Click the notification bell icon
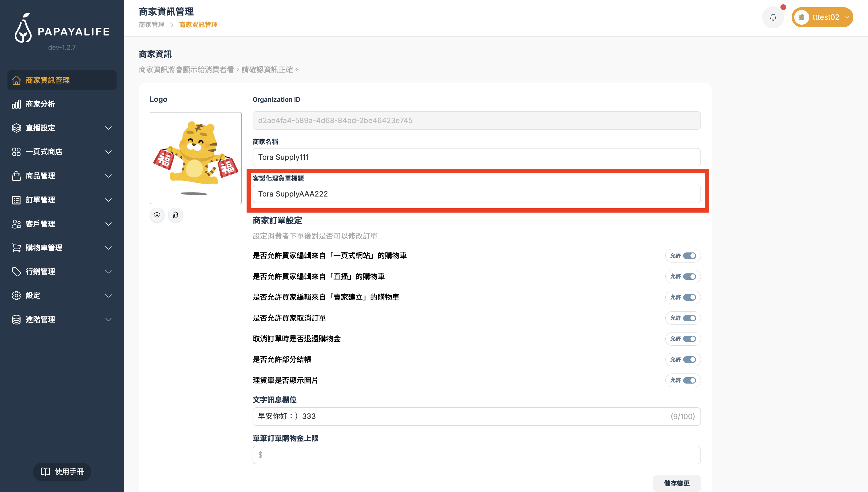Screen dimensions: 868x492 coord(773,17)
